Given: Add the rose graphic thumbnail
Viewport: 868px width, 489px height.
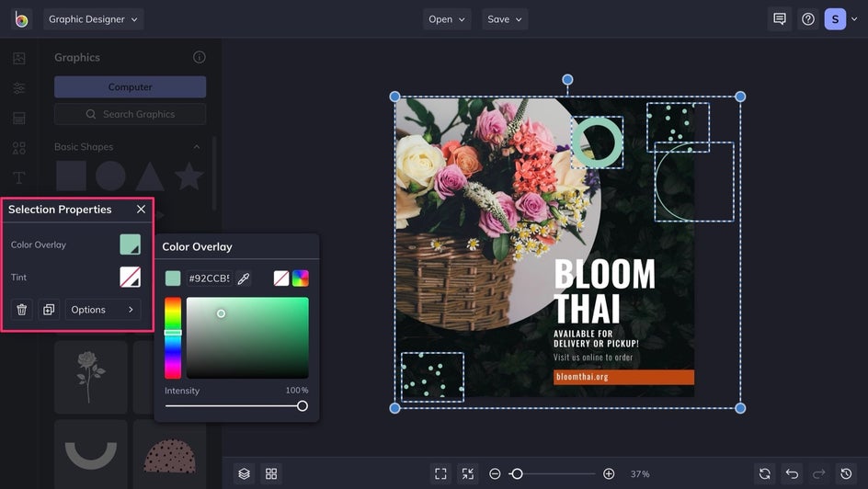Looking at the screenshot, I should [91, 377].
